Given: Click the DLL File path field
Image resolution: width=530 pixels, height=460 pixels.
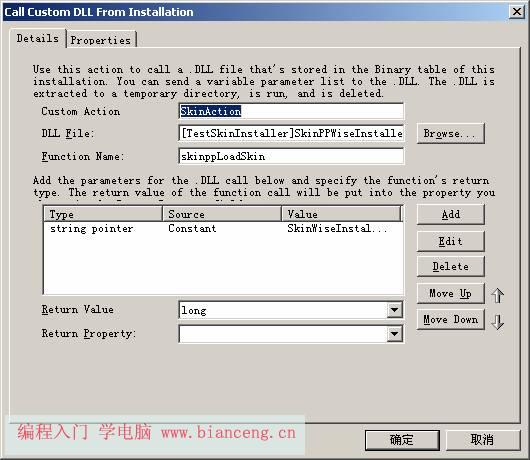Looking at the screenshot, I should [291, 133].
